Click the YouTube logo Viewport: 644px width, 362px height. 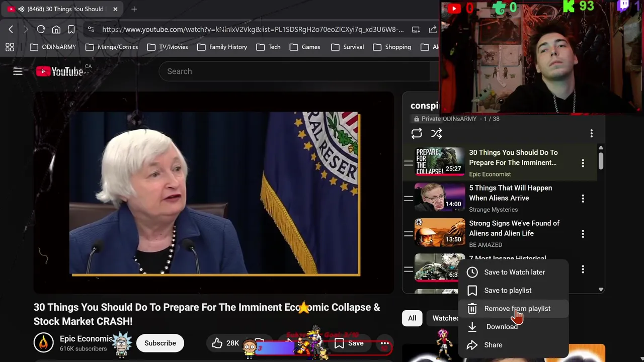(60, 71)
